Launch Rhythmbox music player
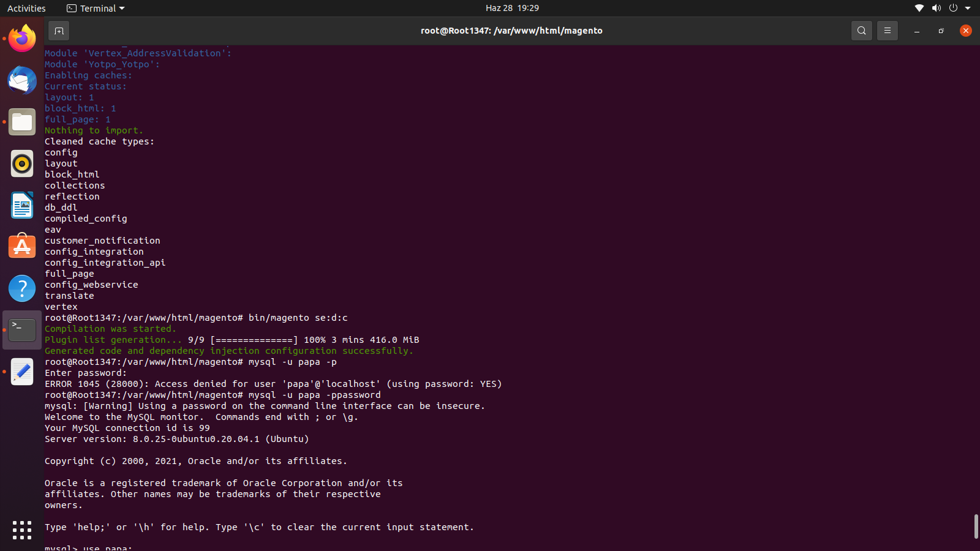 click(x=22, y=163)
